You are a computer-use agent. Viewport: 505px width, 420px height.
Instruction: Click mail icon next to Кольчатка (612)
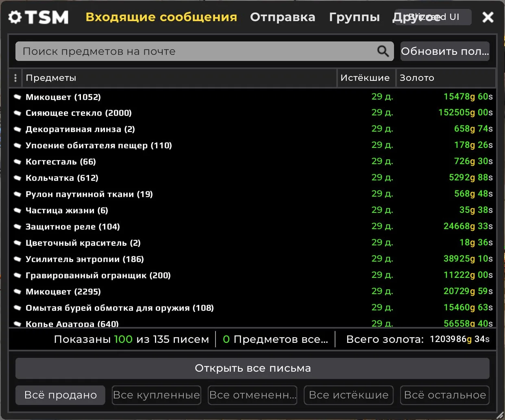(x=17, y=178)
